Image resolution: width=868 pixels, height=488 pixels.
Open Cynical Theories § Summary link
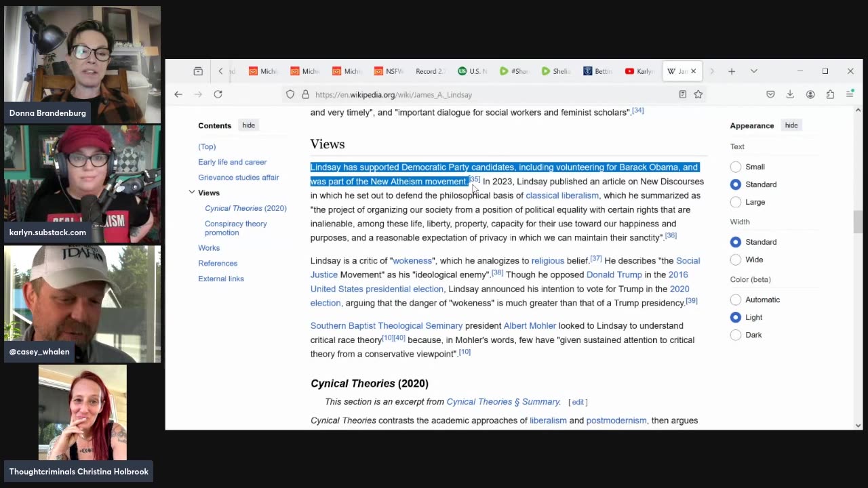[503, 401]
